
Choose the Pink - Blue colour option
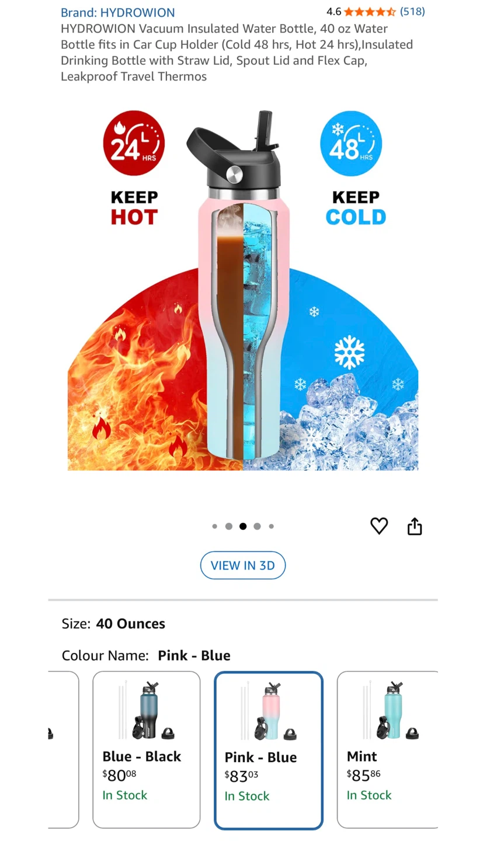(x=269, y=750)
